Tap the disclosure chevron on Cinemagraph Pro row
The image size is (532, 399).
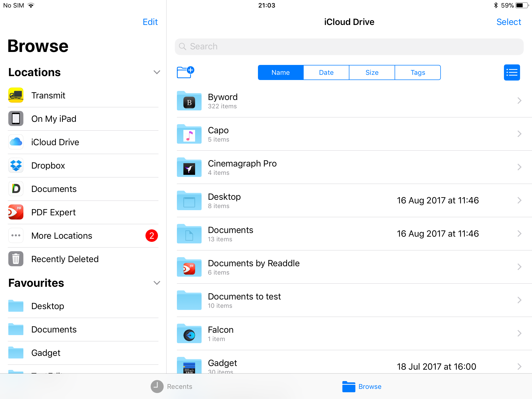[x=519, y=167]
